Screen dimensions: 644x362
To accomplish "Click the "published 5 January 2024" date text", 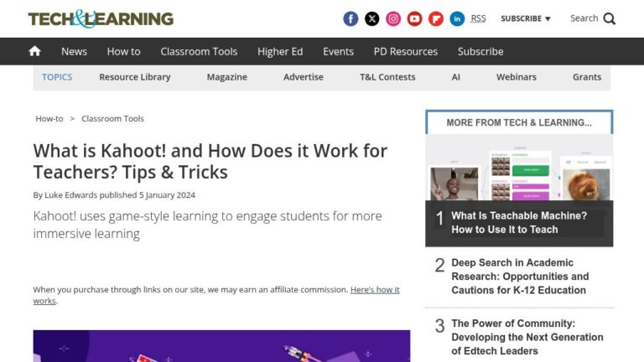I will [x=147, y=195].
